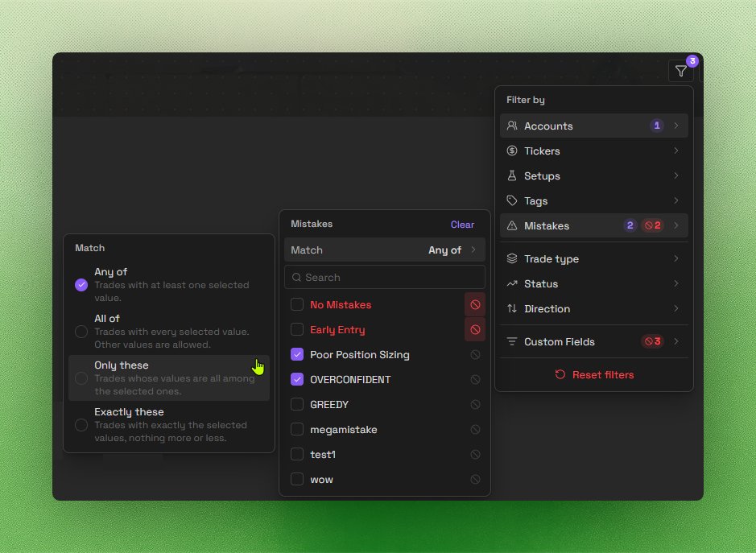Click the Accounts people icon
The image size is (756, 553).
[x=512, y=126]
